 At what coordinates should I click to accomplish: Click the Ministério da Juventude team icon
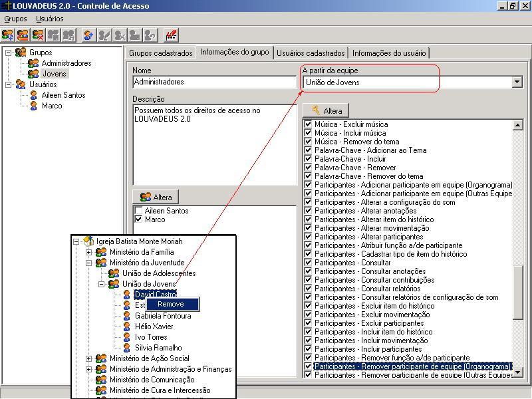101,263
